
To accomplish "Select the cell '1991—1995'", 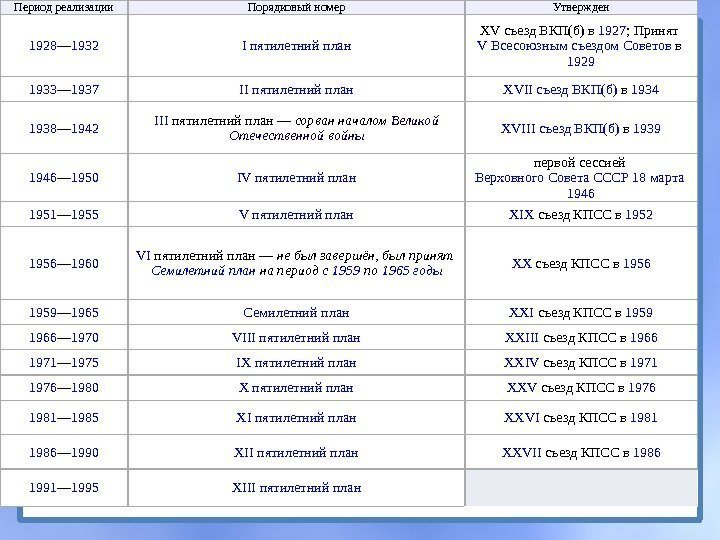I will 64,488.
